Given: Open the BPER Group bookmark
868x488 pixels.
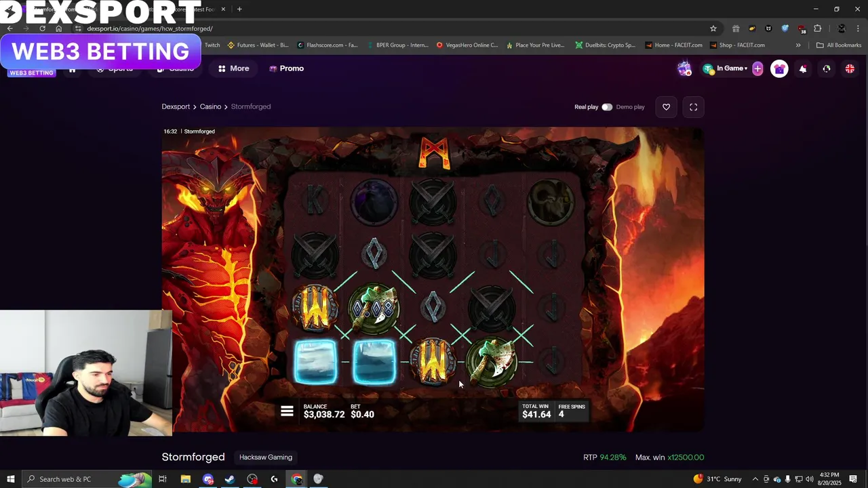Looking at the screenshot, I should [x=397, y=45].
